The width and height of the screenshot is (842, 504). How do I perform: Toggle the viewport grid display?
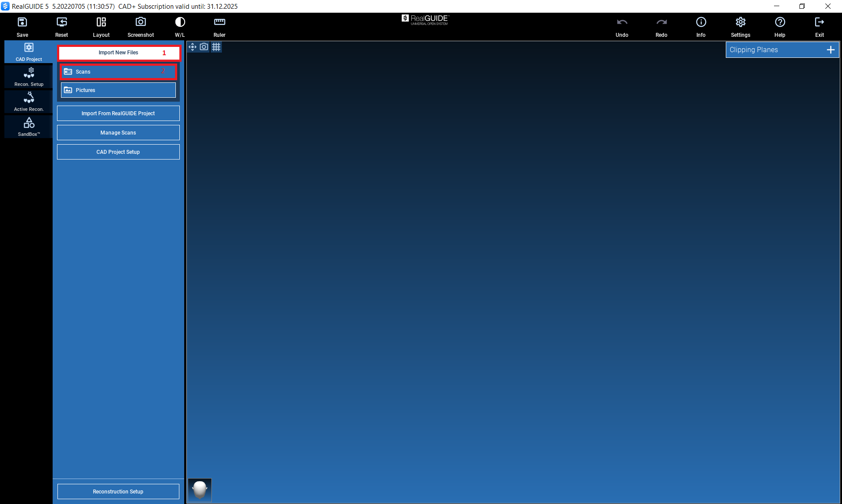[216, 47]
